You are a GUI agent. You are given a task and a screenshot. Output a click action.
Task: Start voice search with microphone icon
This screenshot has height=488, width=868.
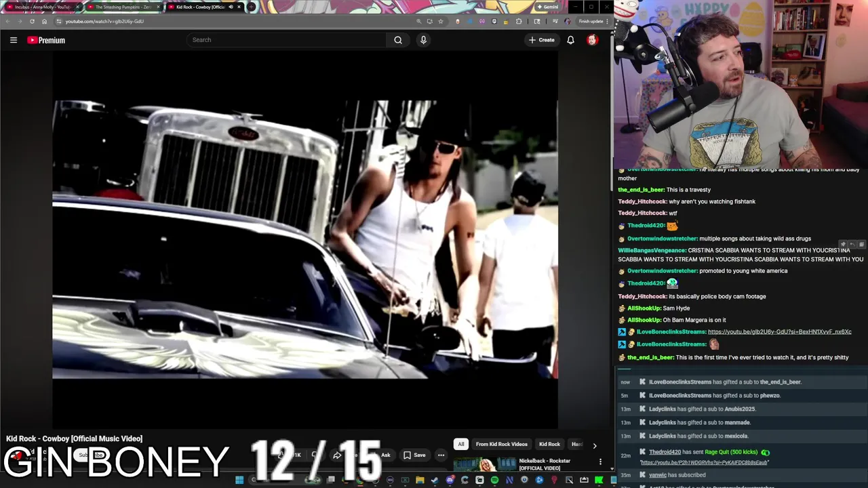pyautogui.click(x=423, y=40)
